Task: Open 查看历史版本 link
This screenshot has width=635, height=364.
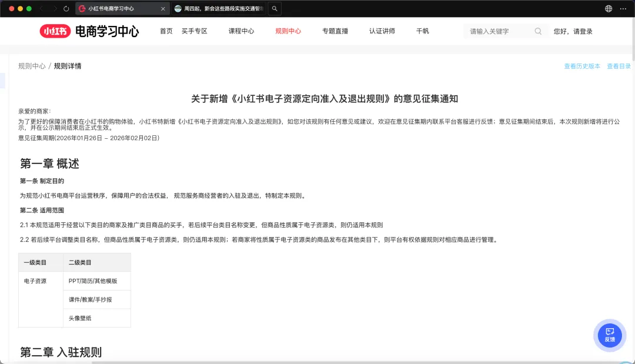Action: pos(582,66)
